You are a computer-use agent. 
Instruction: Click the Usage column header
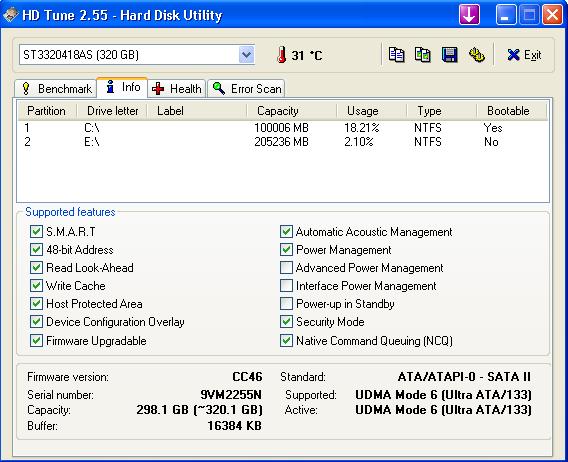(371, 111)
